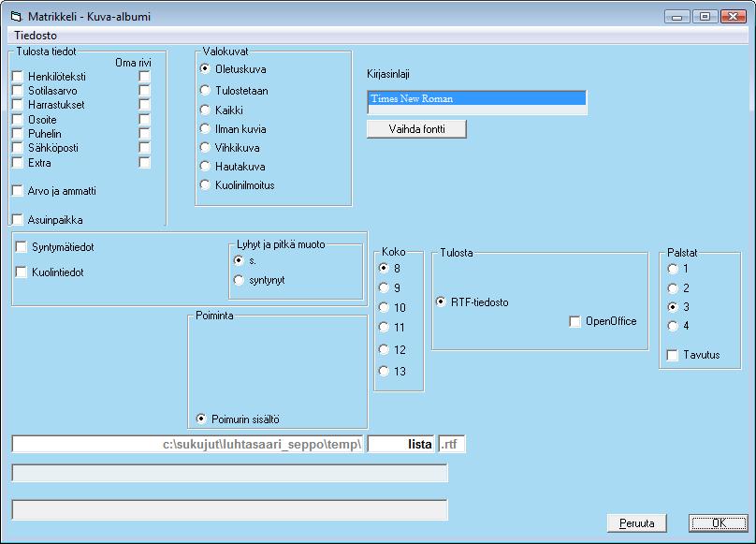The width and height of the screenshot is (756, 544).
Task: Choose Tulostetaan photo option
Action: click(205, 90)
